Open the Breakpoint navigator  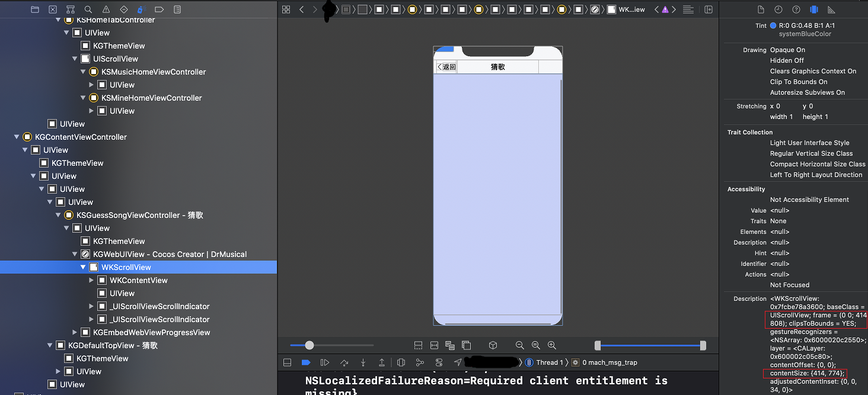pyautogui.click(x=159, y=9)
